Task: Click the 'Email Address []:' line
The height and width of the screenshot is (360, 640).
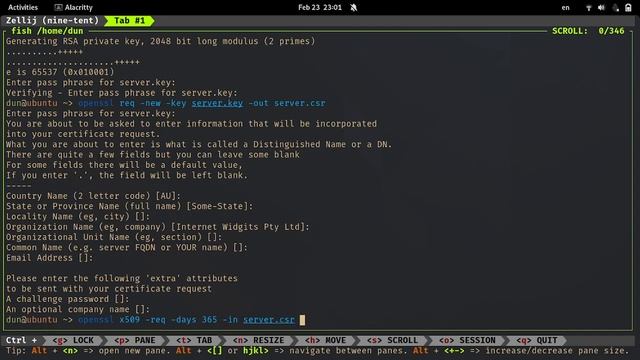Action: 49,258
